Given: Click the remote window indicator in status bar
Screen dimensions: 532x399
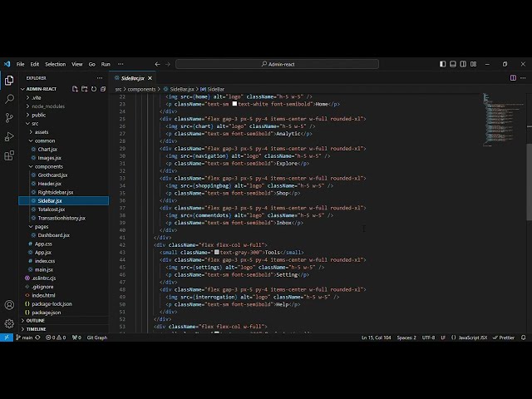Looking at the screenshot, I should click(x=7, y=337).
